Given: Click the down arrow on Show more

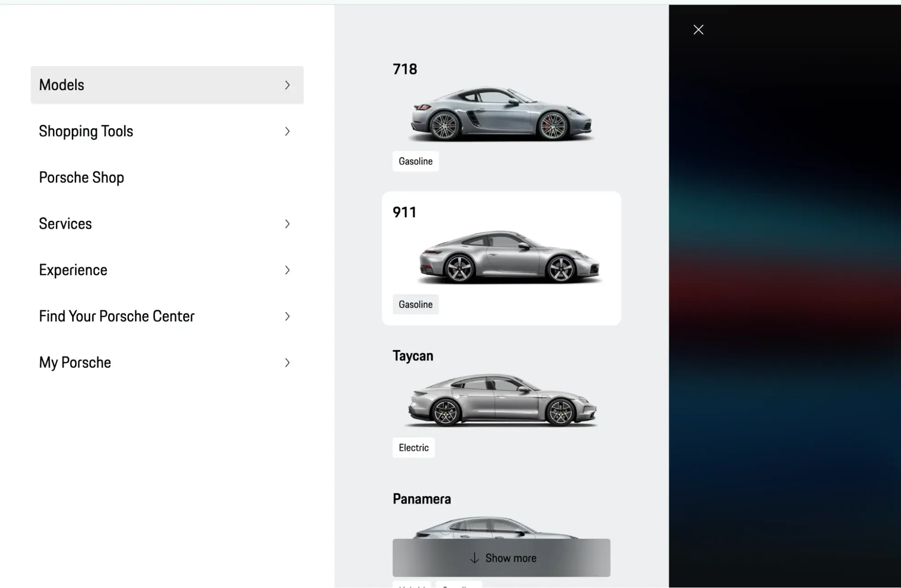Looking at the screenshot, I should [x=474, y=558].
